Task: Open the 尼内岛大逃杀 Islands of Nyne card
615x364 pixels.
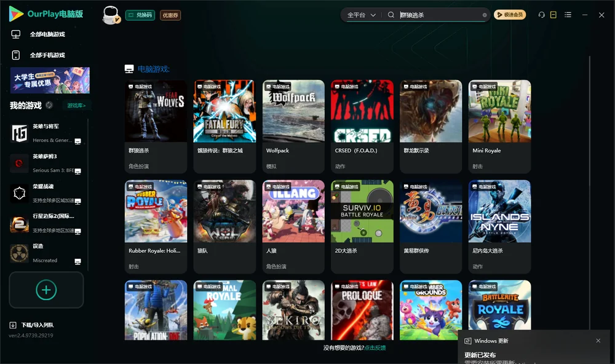Action: click(x=499, y=226)
